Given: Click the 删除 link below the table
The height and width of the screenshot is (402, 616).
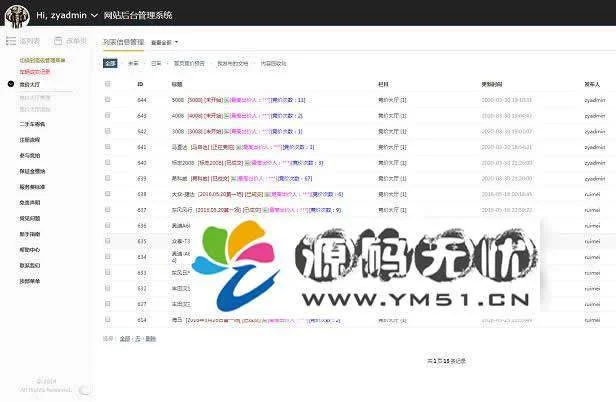Looking at the screenshot, I should [x=151, y=339].
